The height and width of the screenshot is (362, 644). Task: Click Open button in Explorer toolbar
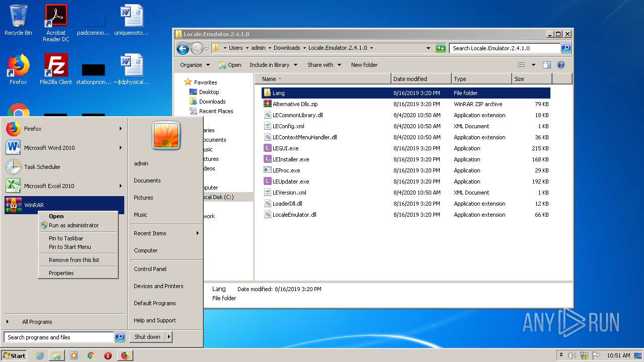pyautogui.click(x=230, y=65)
